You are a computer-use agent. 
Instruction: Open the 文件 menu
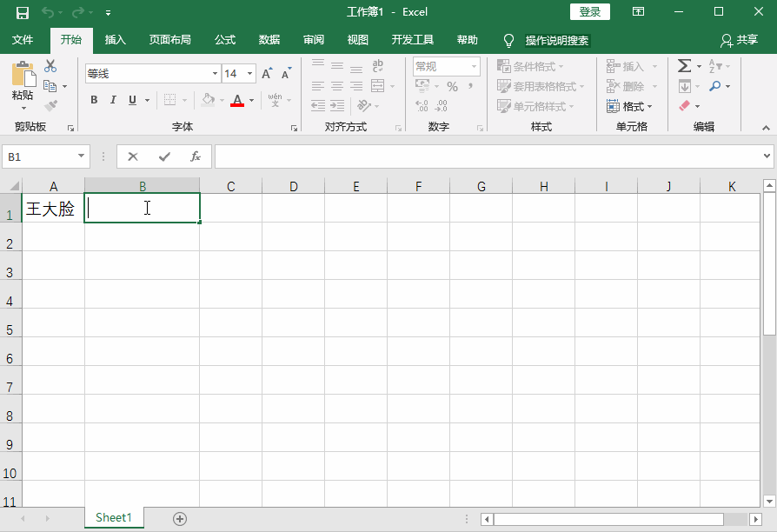tap(23, 40)
